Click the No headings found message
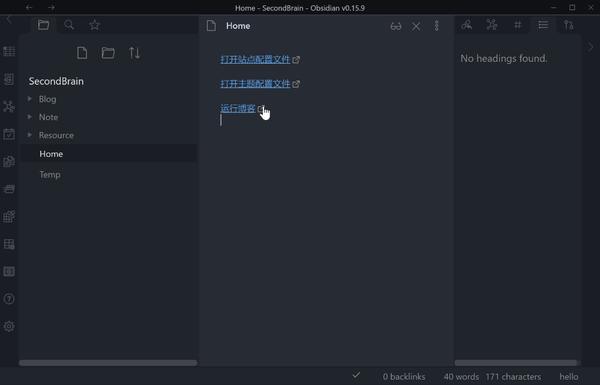Viewport: 600px width, 385px height. click(x=504, y=58)
